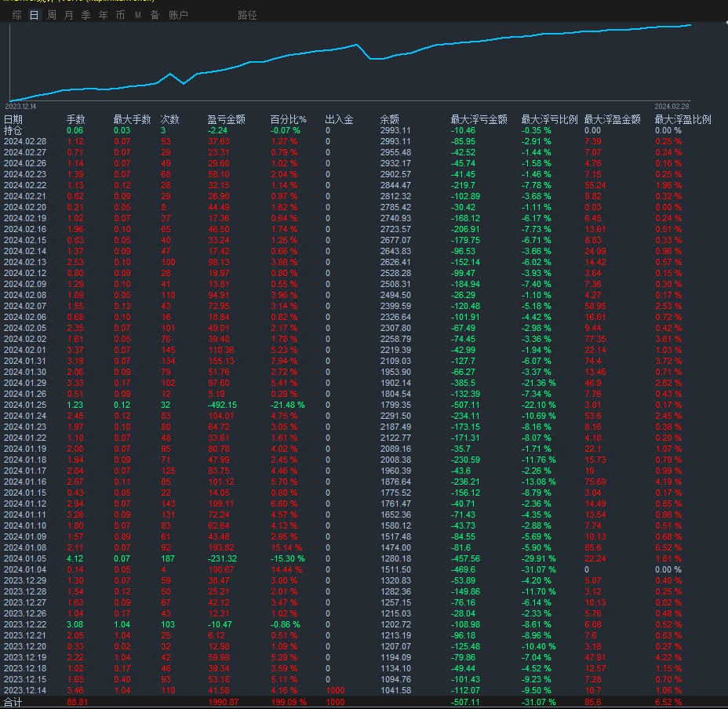
Task: Select the 币 currency tab
Action: tap(120, 16)
